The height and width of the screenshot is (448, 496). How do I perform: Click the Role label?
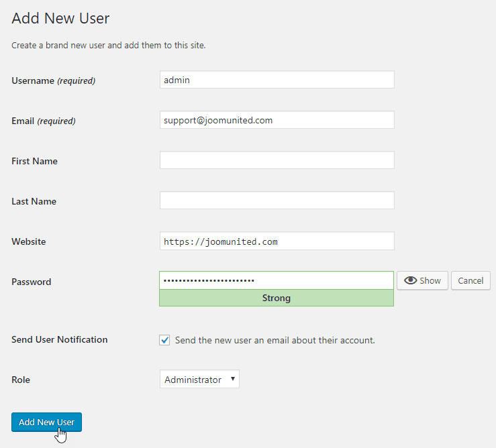21,380
